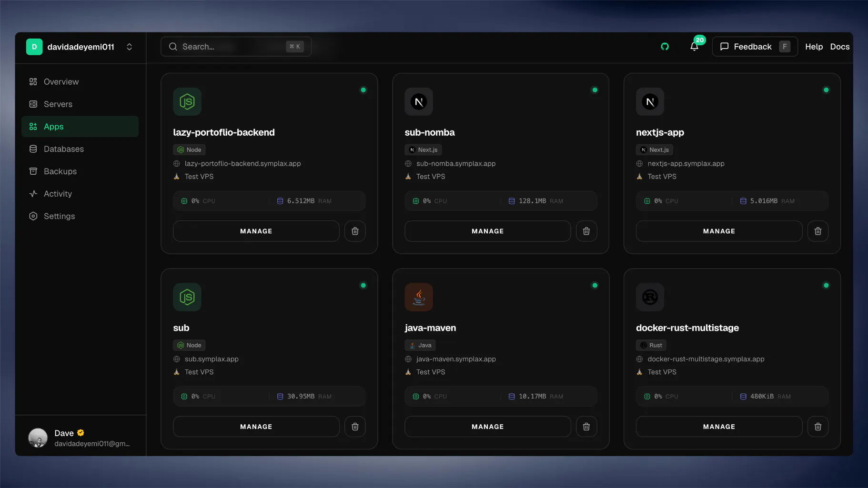The width and height of the screenshot is (868, 488).
Task: Manage the lazy-portoflio-backend app
Action: tap(256, 231)
